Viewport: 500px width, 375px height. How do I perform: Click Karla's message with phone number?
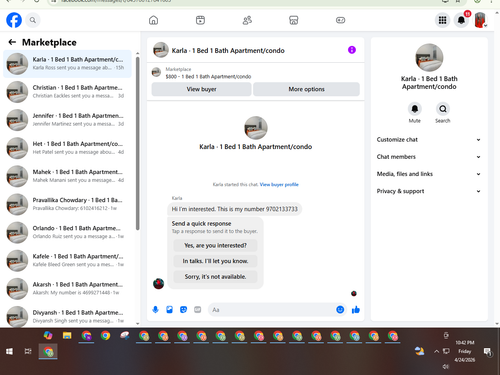234,209
